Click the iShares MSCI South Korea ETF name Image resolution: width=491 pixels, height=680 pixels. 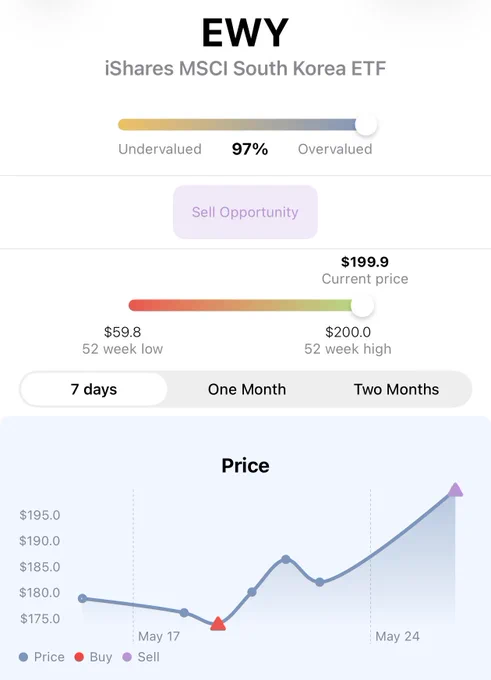point(245,69)
